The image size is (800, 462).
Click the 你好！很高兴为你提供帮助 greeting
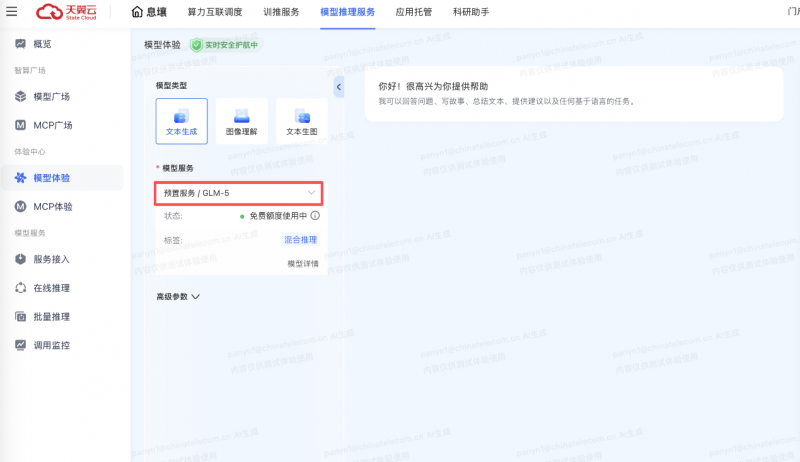433,86
